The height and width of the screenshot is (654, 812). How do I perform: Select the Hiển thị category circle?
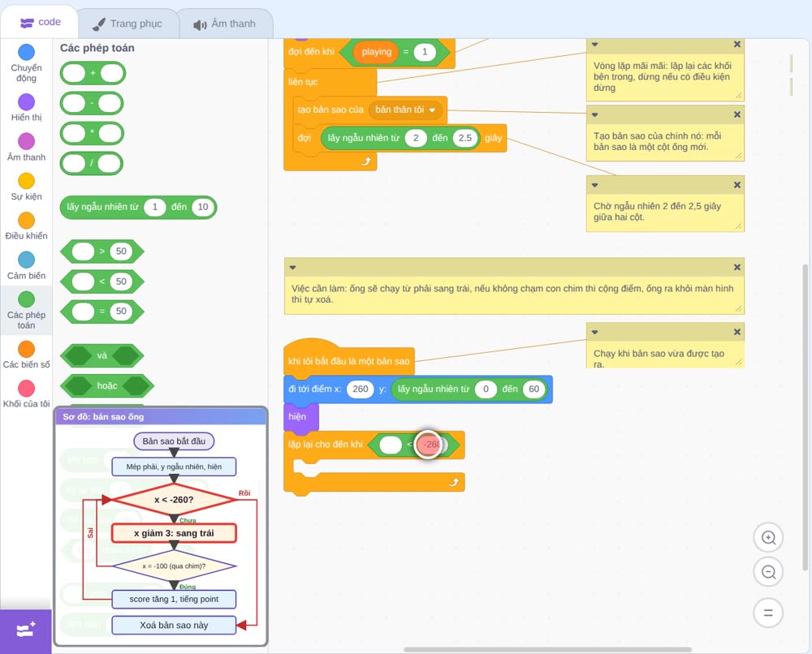coord(27,102)
